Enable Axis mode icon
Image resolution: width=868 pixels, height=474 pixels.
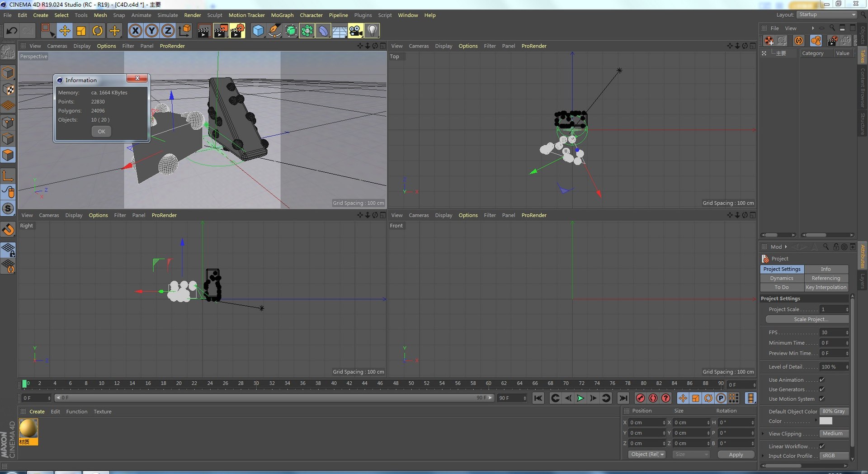pos(8,176)
